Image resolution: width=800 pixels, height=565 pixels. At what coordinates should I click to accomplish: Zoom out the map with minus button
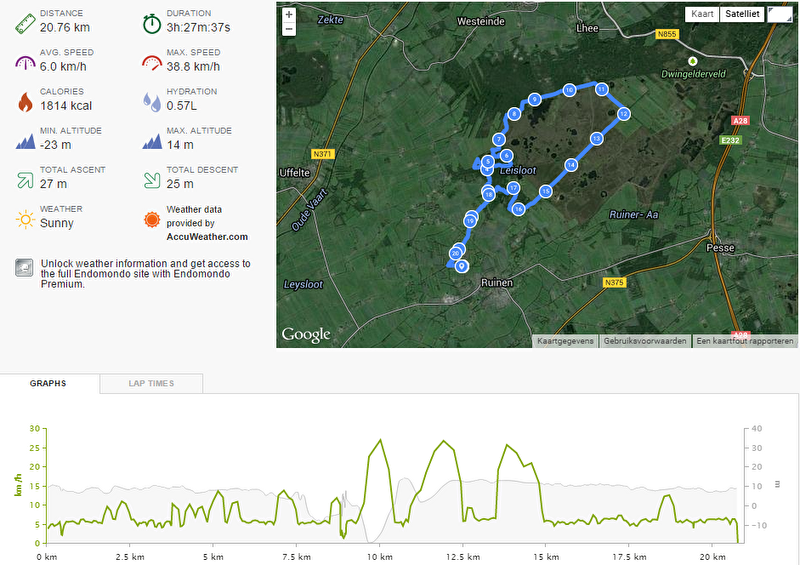coord(289,29)
